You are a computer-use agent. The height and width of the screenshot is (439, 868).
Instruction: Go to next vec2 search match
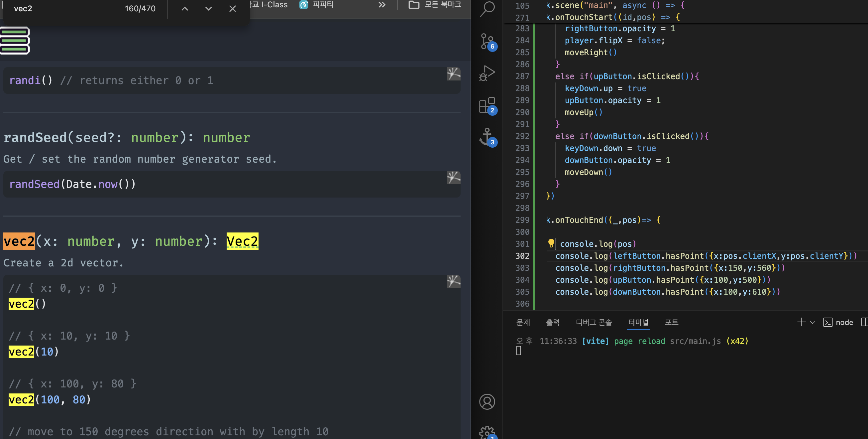[209, 9]
